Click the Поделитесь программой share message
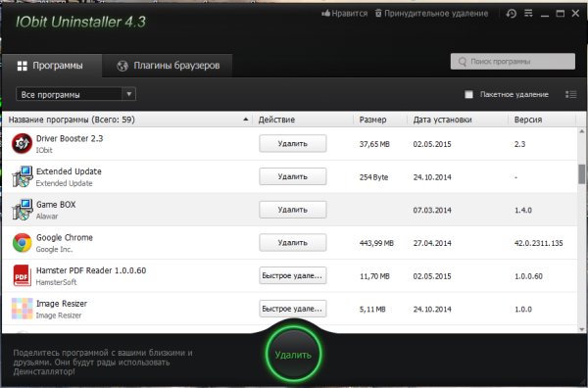 click(x=103, y=363)
